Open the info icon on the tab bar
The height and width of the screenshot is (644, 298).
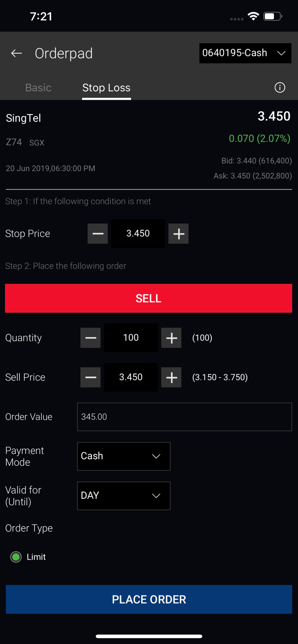280,88
